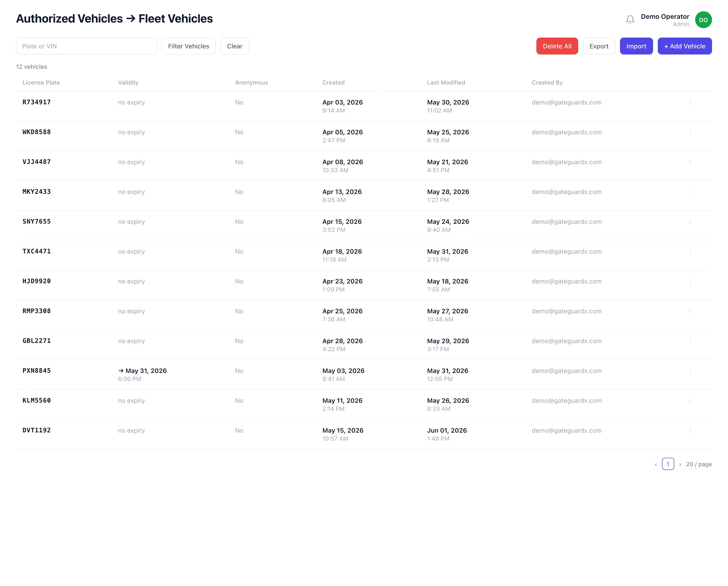The height and width of the screenshot is (586, 728).
Task: Open row actions menu for WKD8588
Action: [690, 132]
